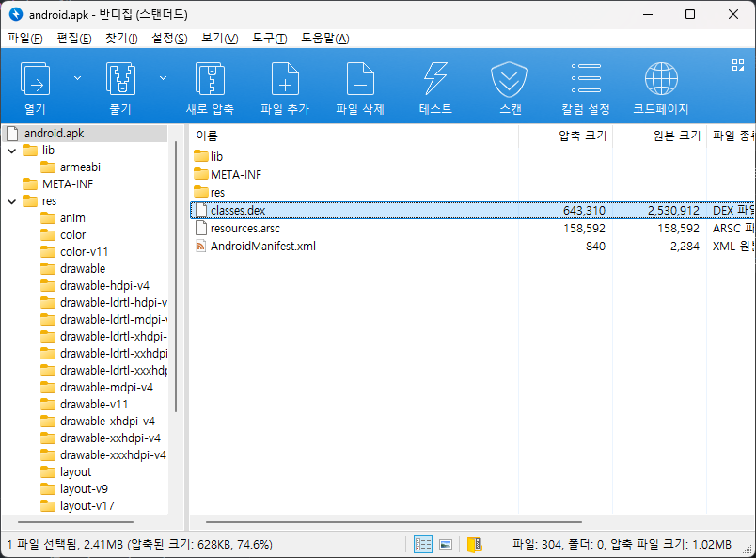Screen dimensions: 756x558
Task: Maximize the Bandizip window
Action: pyautogui.click(x=690, y=14)
